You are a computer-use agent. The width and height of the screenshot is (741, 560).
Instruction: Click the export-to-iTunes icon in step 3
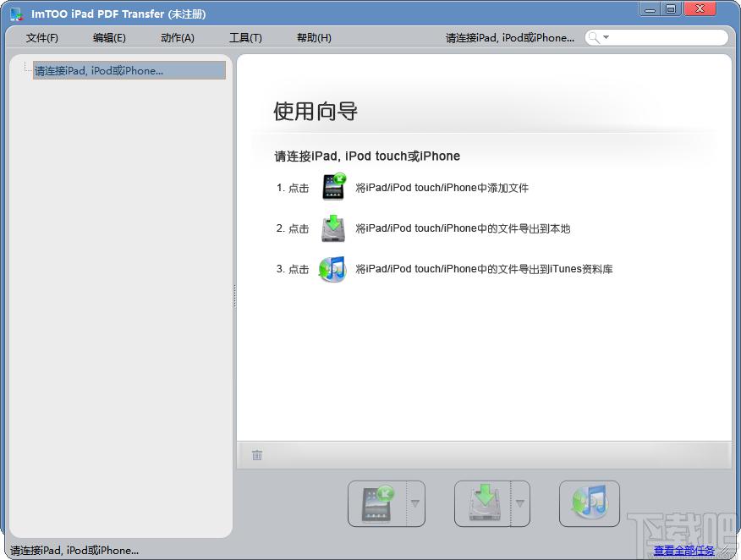[x=332, y=269]
